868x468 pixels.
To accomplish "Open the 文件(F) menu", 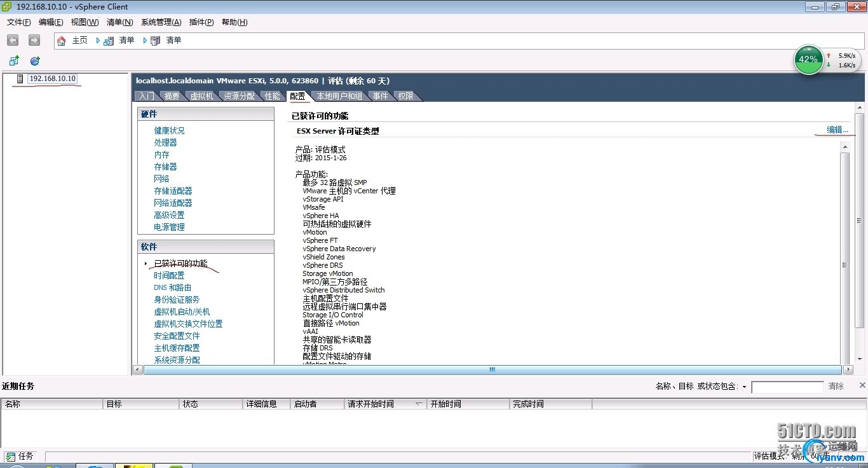I will click(19, 22).
